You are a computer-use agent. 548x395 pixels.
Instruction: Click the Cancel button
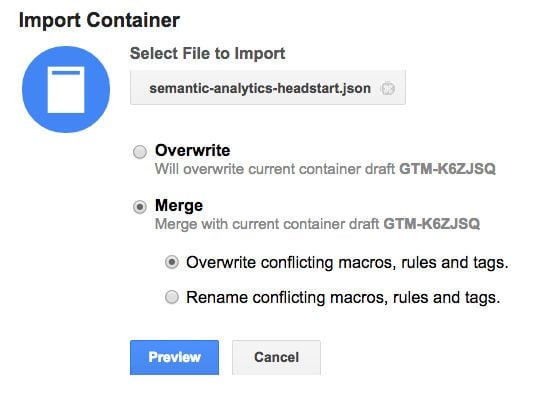tap(276, 357)
